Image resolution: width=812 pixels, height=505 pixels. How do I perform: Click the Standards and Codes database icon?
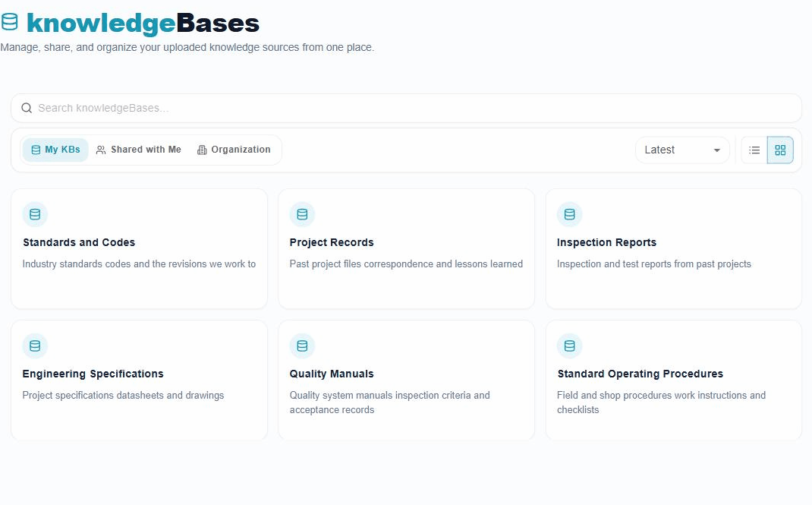tap(35, 214)
